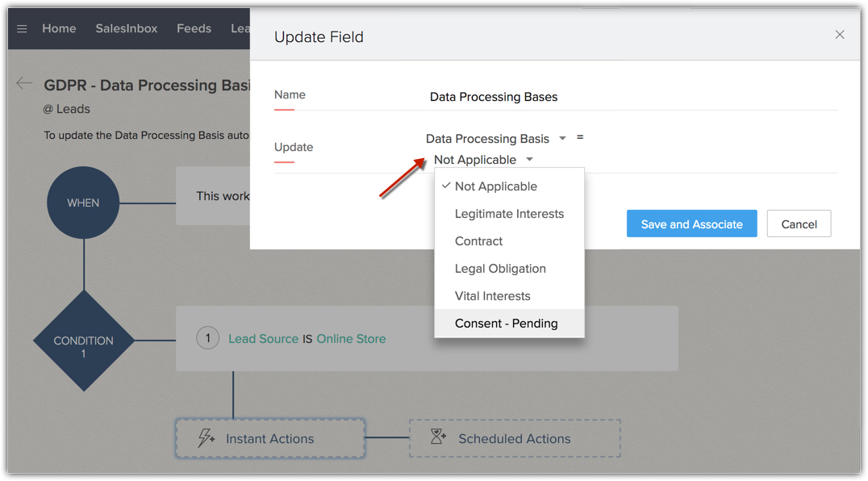Select Consent - Pending option
The width and height of the screenshot is (868, 481).
506,324
